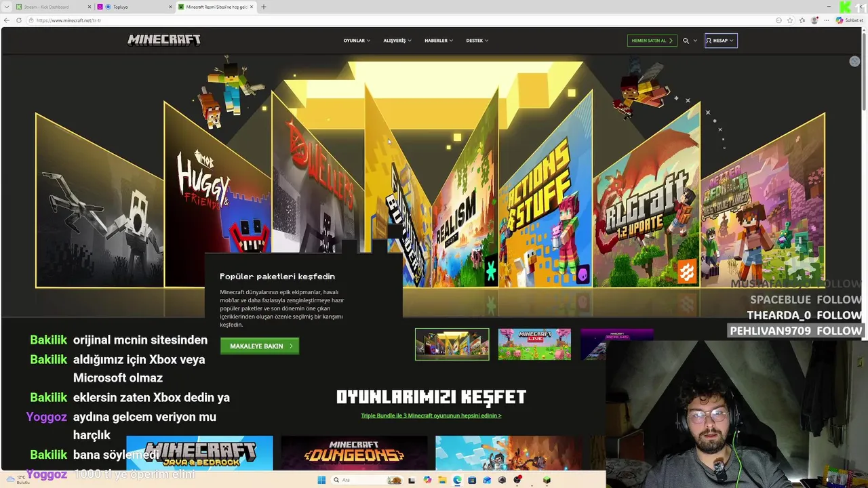Open the Triple Bundle link
Viewport: 868px width, 488px height.
431,415
